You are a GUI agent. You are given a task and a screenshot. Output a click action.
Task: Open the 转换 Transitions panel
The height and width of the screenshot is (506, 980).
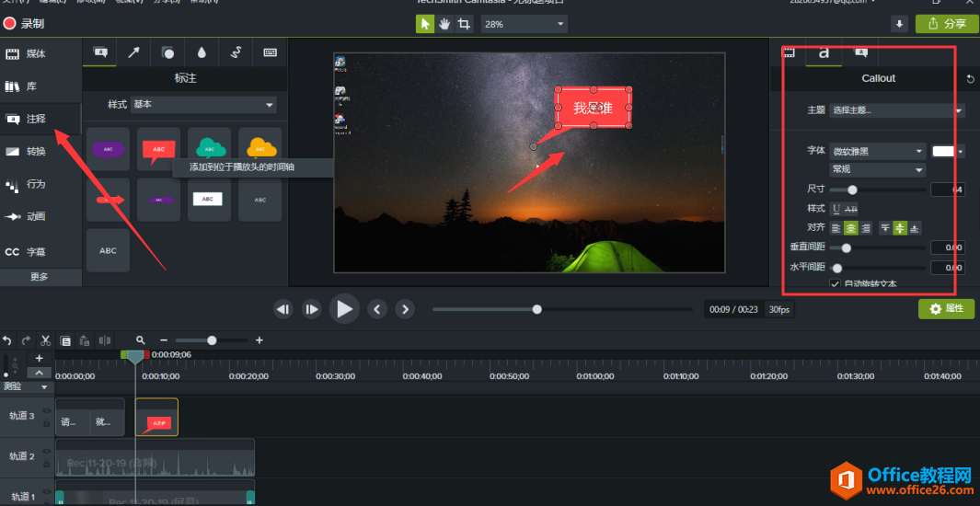click(40, 151)
